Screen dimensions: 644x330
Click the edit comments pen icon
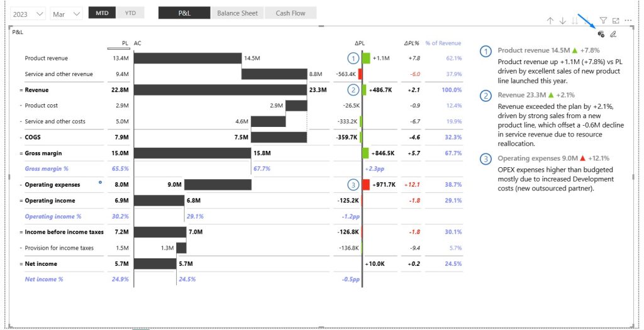tap(613, 34)
